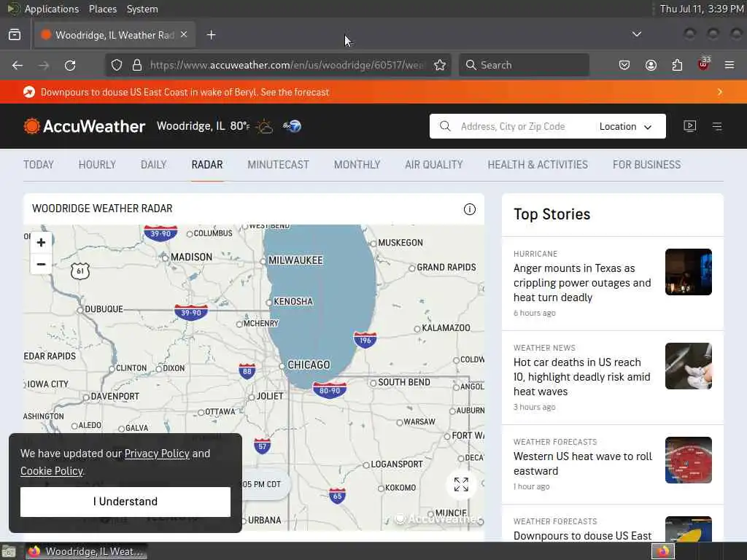Click the browser address bar URL
The width and height of the screenshot is (747, 560).
[x=286, y=65]
